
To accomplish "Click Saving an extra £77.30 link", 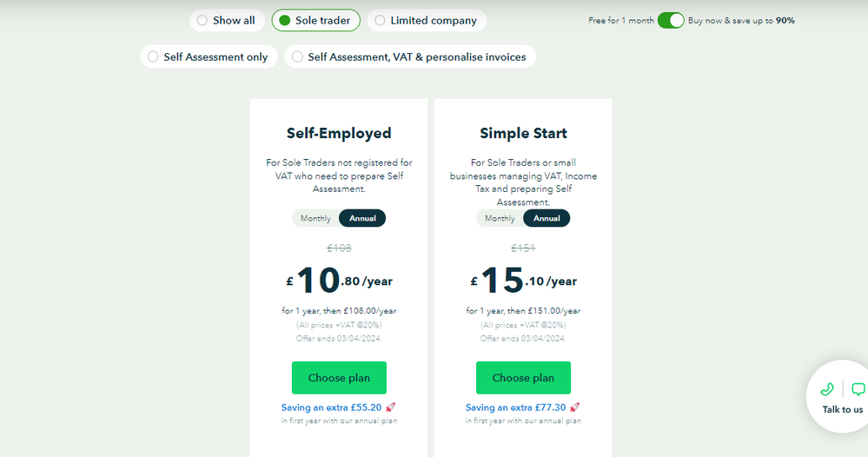I will pyautogui.click(x=515, y=407).
